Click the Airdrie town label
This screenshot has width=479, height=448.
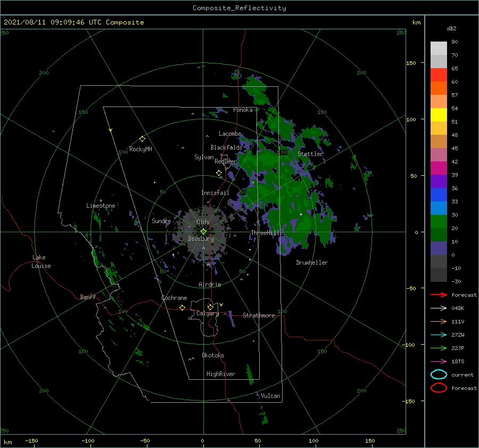pos(210,284)
